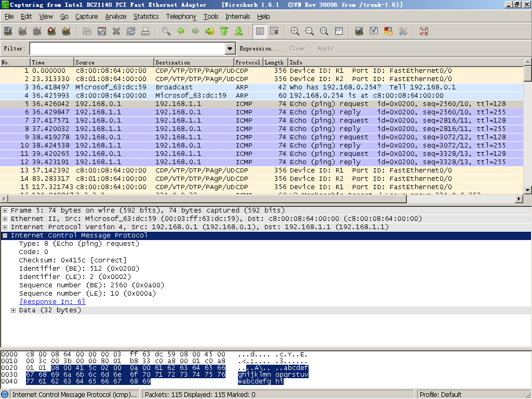Zoom in toolbar icon
This screenshot has width=532, height=399.
(x=295, y=32)
